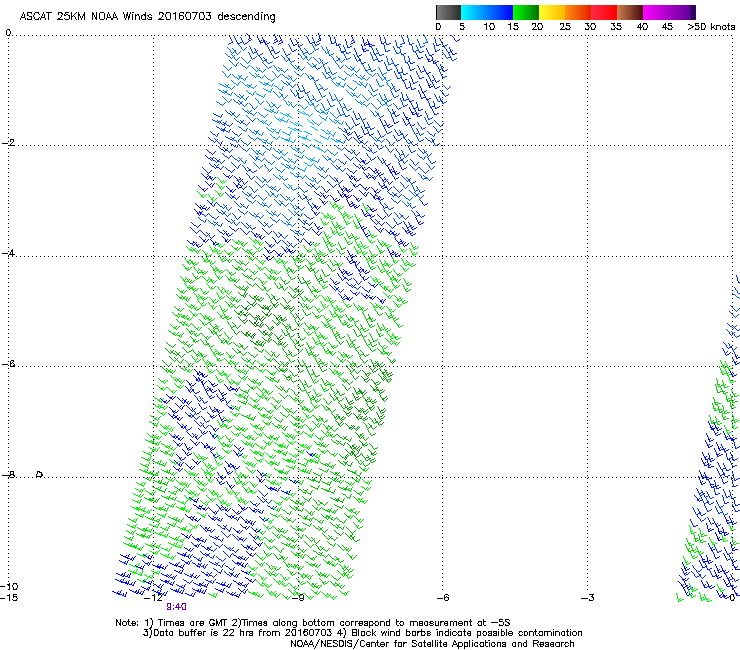Viewport: 740px width, 650px height.
Task: Click the -3 longitude axis label
Action: point(588,598)
